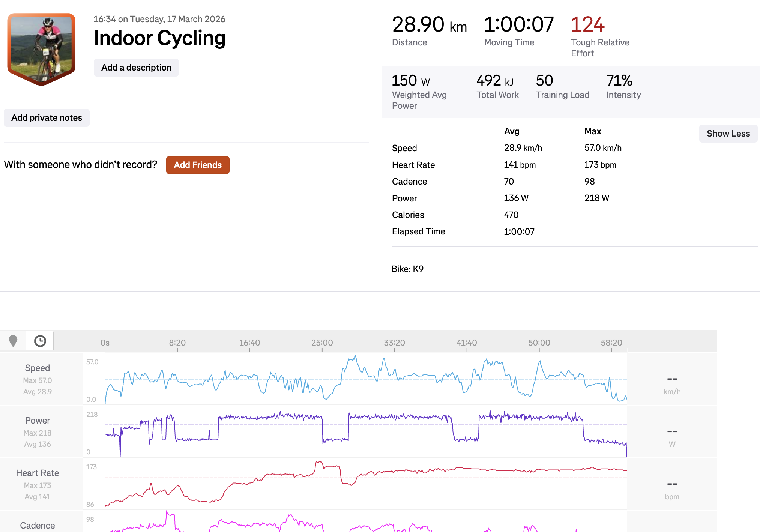Click the Speed chart row label
This screenshot has height=532, width=760.
pos(37,368)
